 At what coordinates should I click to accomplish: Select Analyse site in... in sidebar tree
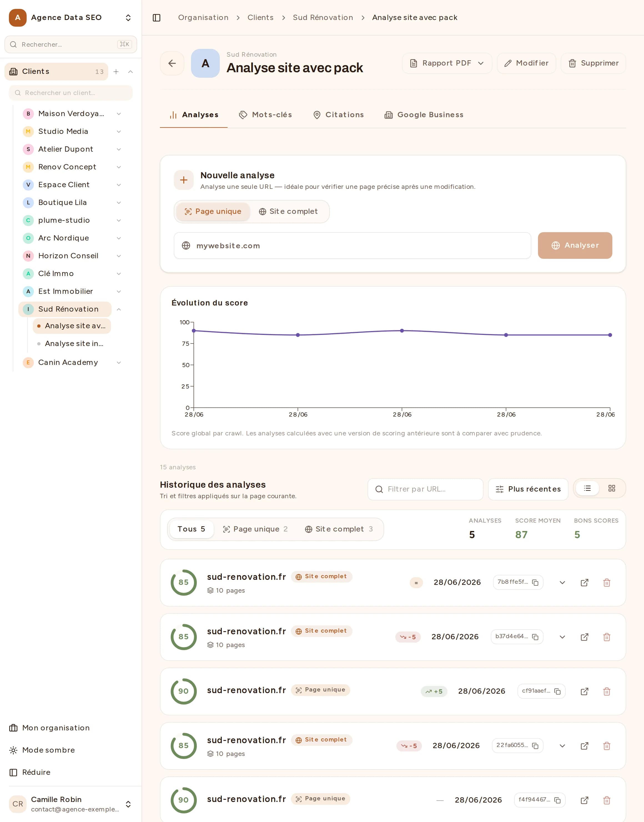pyautogui.click(x=72, y=344)
